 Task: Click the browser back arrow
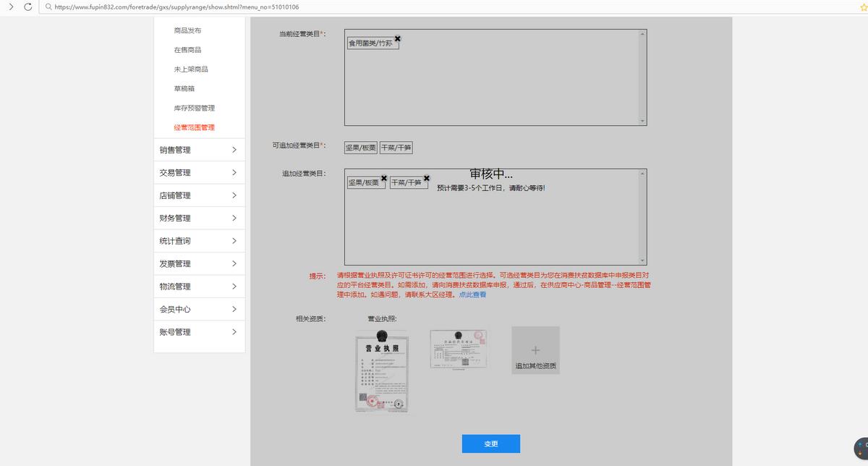point(12,7)
